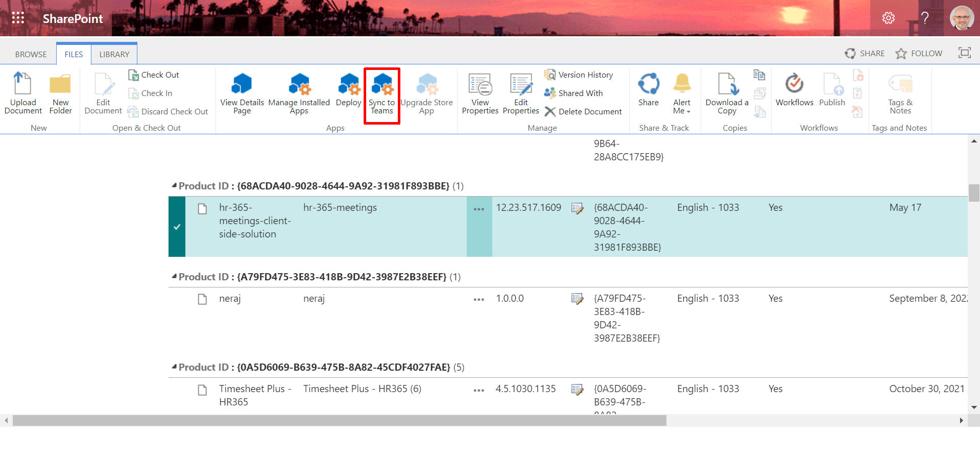
Task: Click version 4.5.1030.1135 cell
Action: [525, 389]
